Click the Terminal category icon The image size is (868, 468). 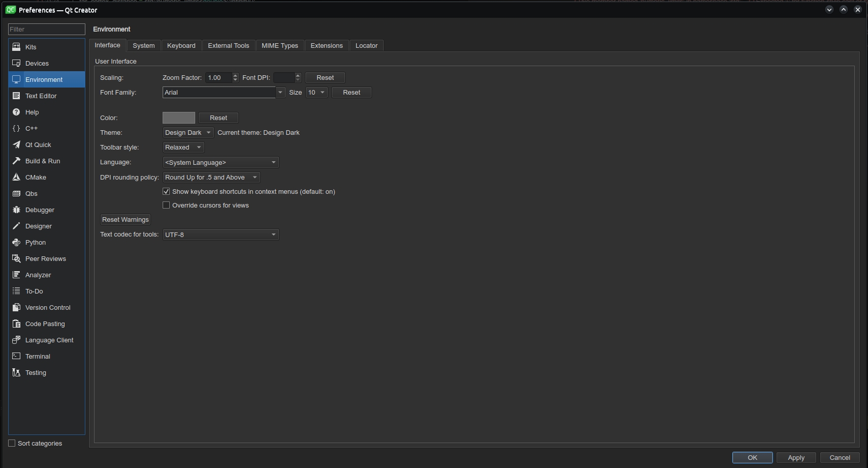pos(16,356)
